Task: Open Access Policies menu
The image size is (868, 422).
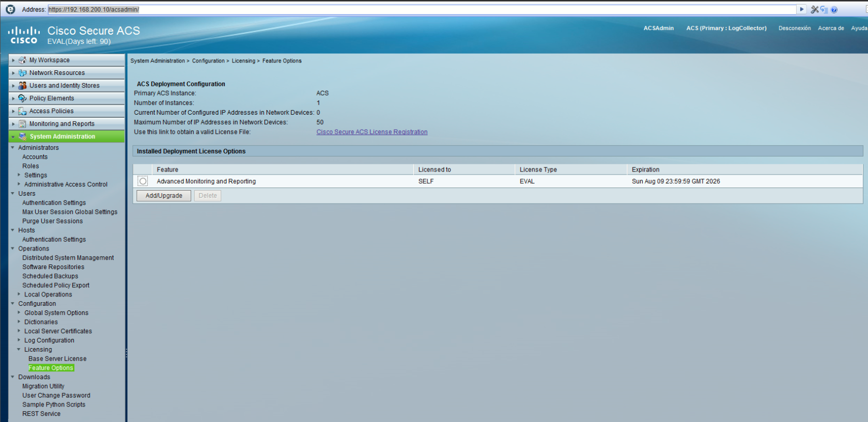Action: 67,111
